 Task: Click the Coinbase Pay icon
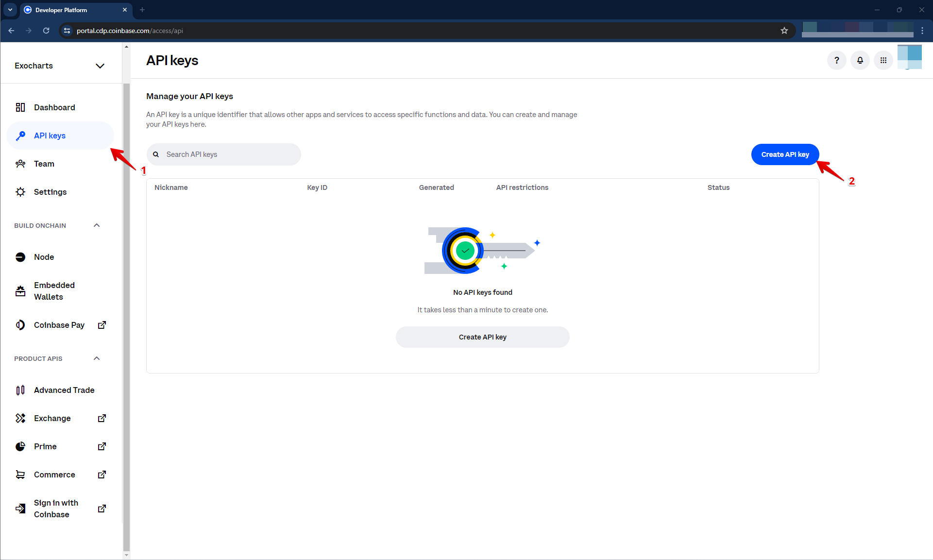point(20,325)
